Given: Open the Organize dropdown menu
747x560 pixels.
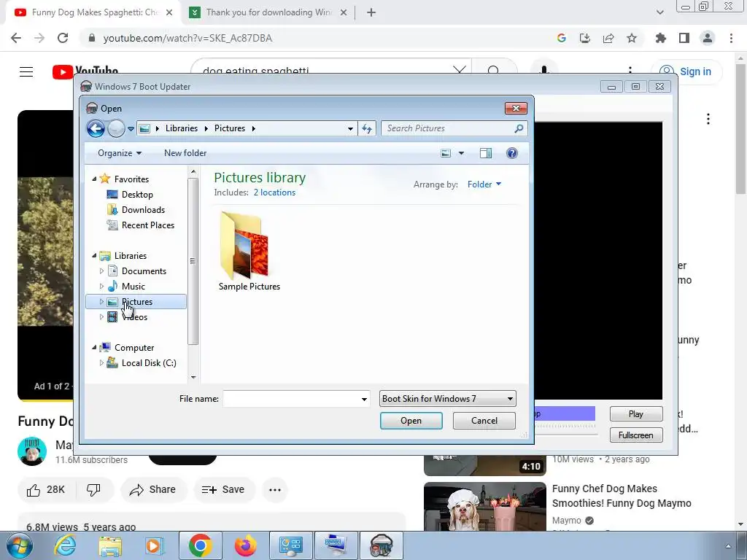Looking at the screenshot, I should (120, 153).
